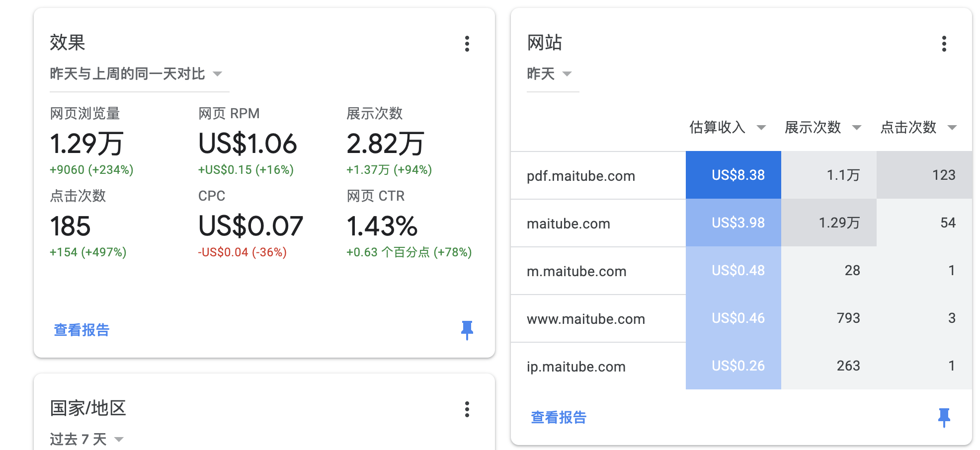Click the +0.63 个百分点 (+78%) text

coord(409,252)
